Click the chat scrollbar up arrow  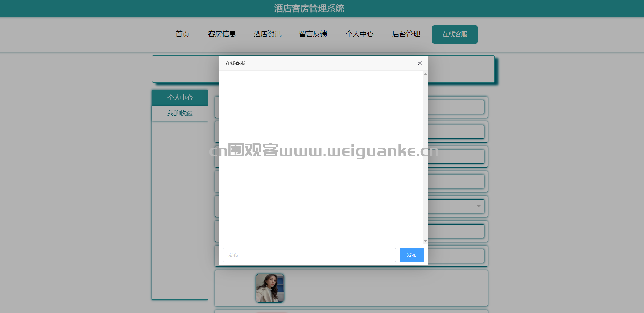[x=425, y=74]
